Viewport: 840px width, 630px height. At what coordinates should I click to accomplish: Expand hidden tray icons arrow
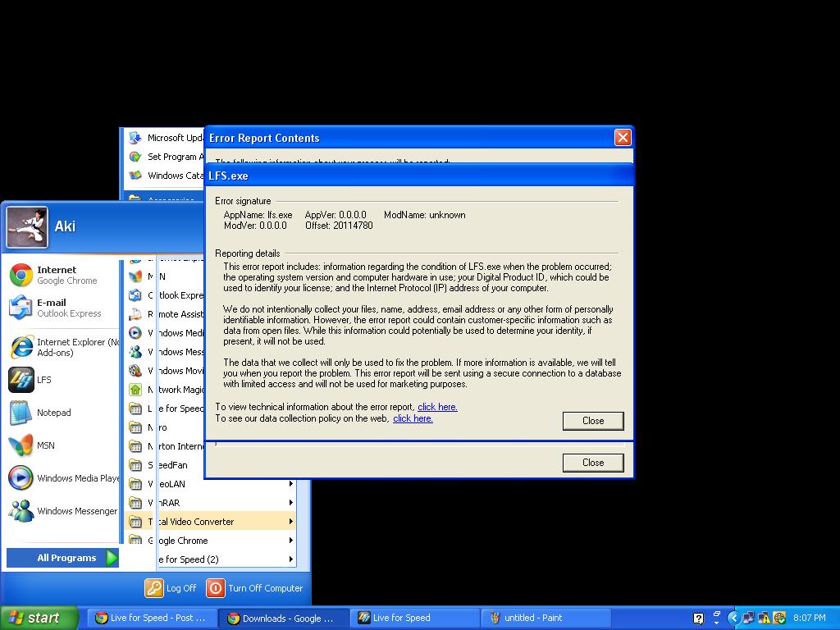tap(733, 619)
